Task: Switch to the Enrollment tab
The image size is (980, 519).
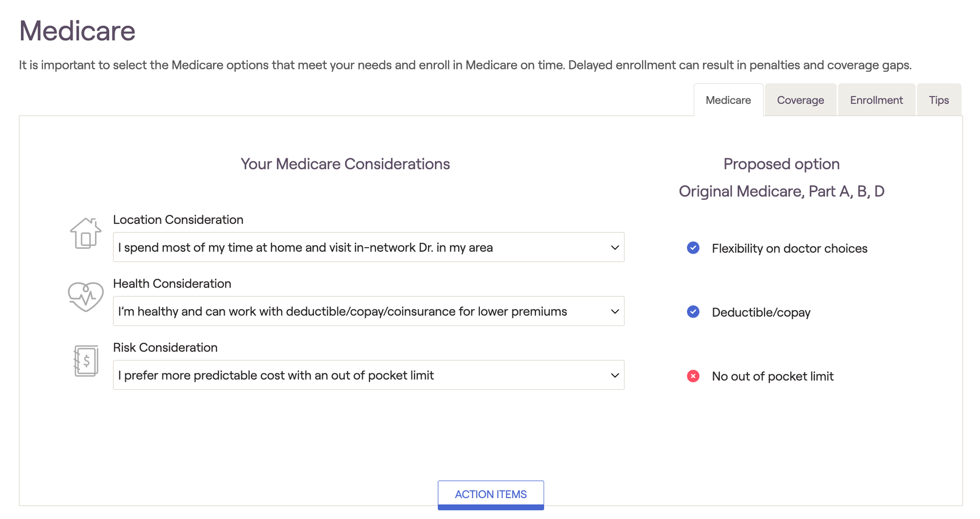Action: [x=876, y=100]
